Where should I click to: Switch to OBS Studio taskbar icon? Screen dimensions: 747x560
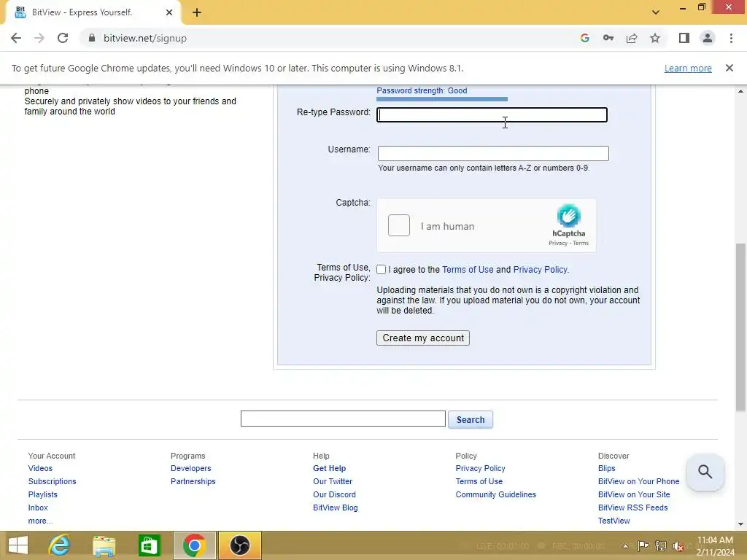pyautogui.click(x=239, y=545)
